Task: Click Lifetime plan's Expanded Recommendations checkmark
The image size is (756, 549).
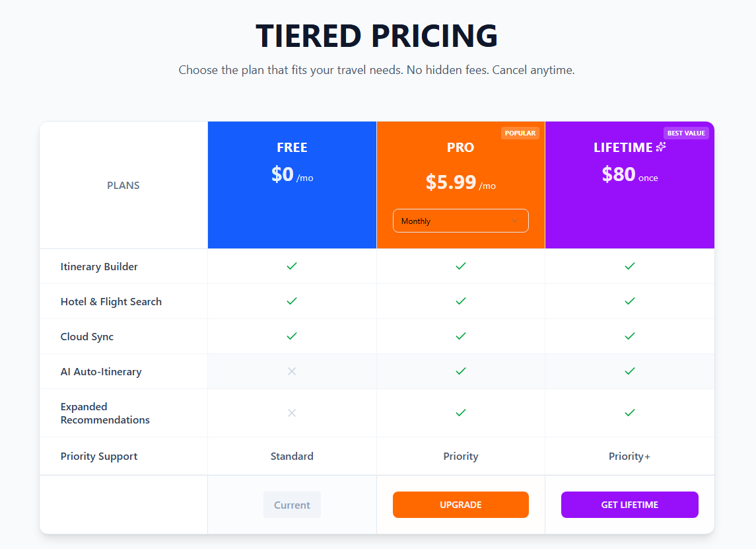Action: (630, 413)
